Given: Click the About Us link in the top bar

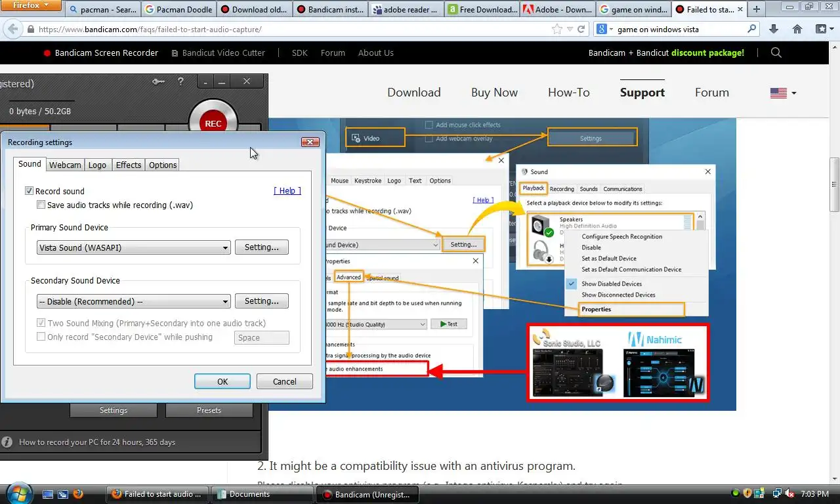Looking at the screenshot, I should (x=376, y=52).
